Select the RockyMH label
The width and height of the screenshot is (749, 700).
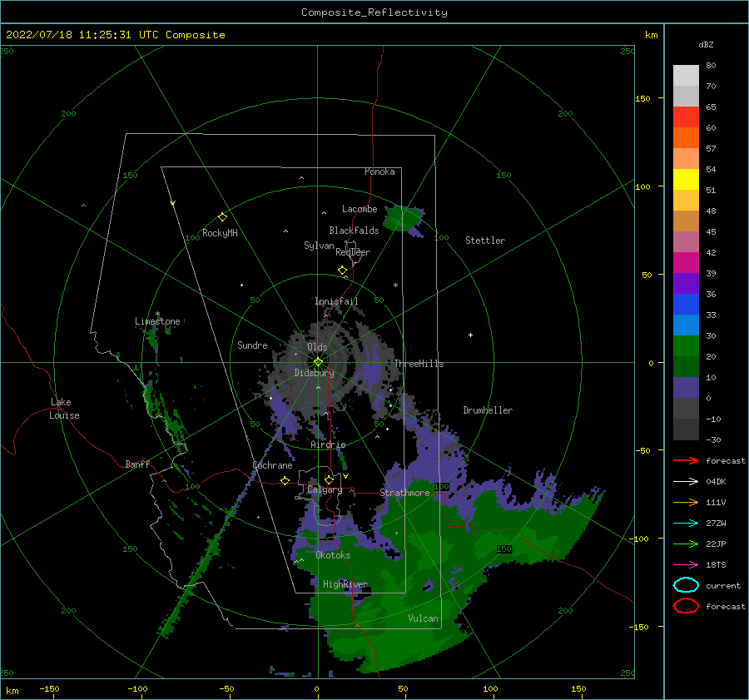220,233
